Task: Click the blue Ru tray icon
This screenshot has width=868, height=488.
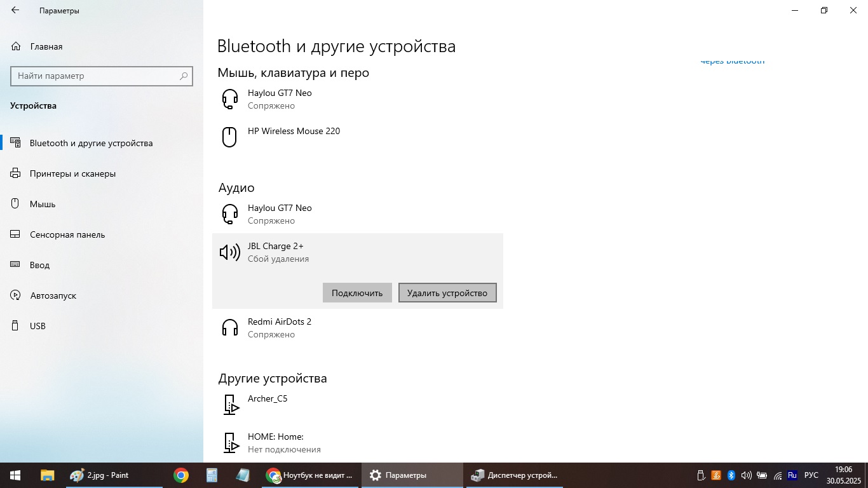Action: tap(792, 475)
